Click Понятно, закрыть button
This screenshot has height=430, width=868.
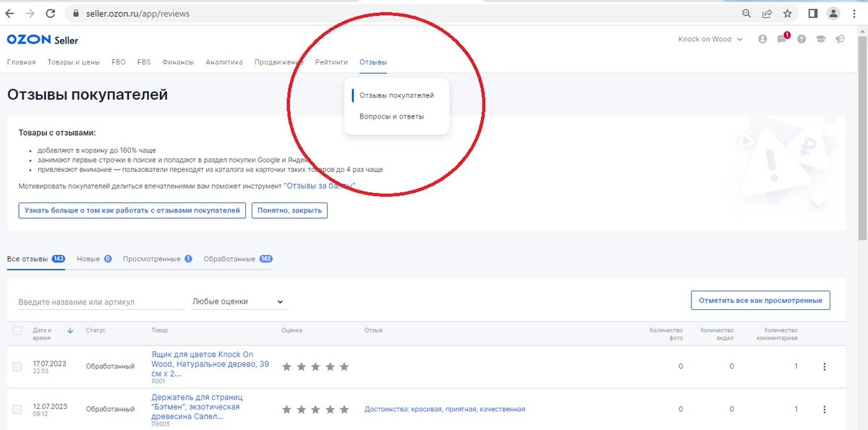(289, 210)
